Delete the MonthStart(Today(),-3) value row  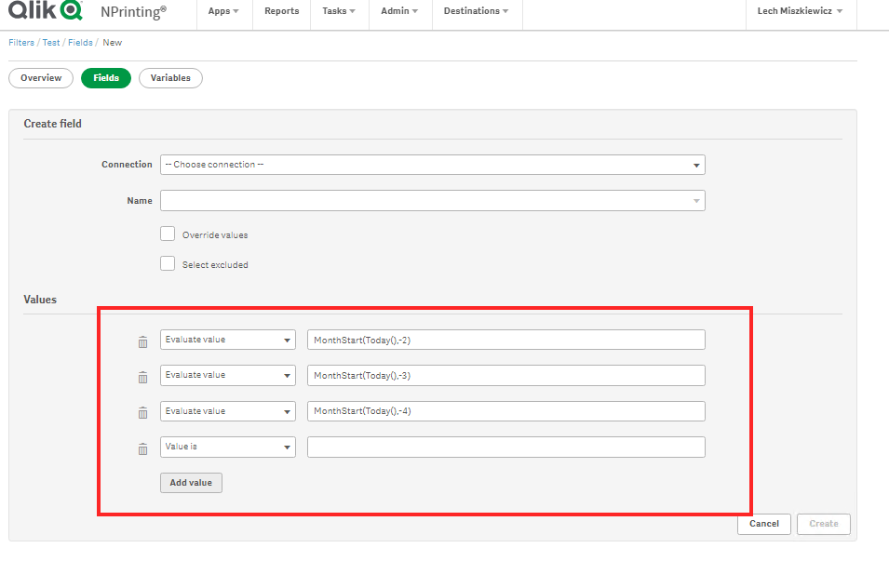[x=142, y=378]
